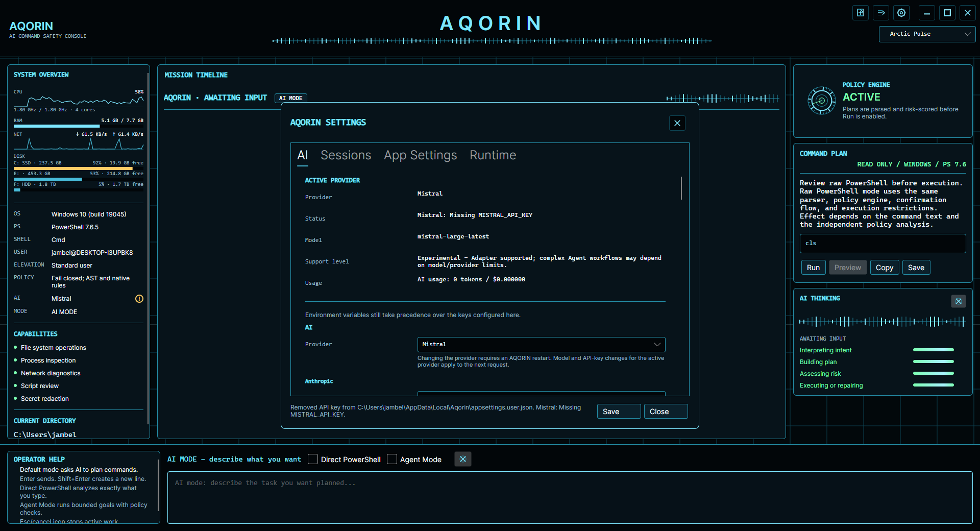Click the jambel@DESKTOP-I3UPBK8 user value

pos(92,253)
